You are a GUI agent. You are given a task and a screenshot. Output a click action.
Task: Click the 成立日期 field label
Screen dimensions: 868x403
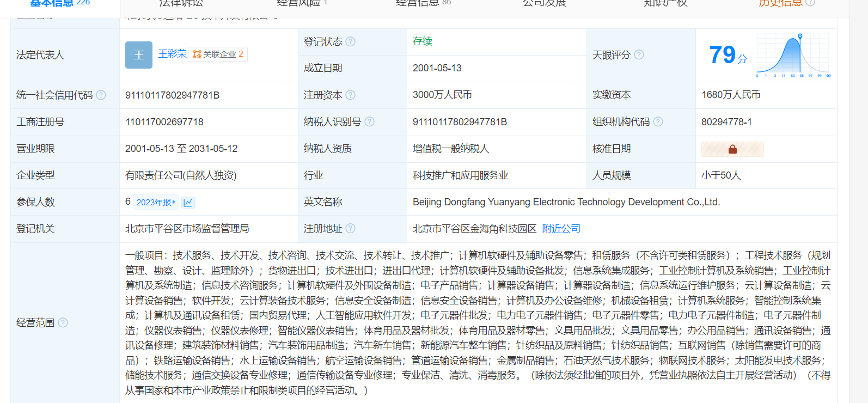click(323, 68)
